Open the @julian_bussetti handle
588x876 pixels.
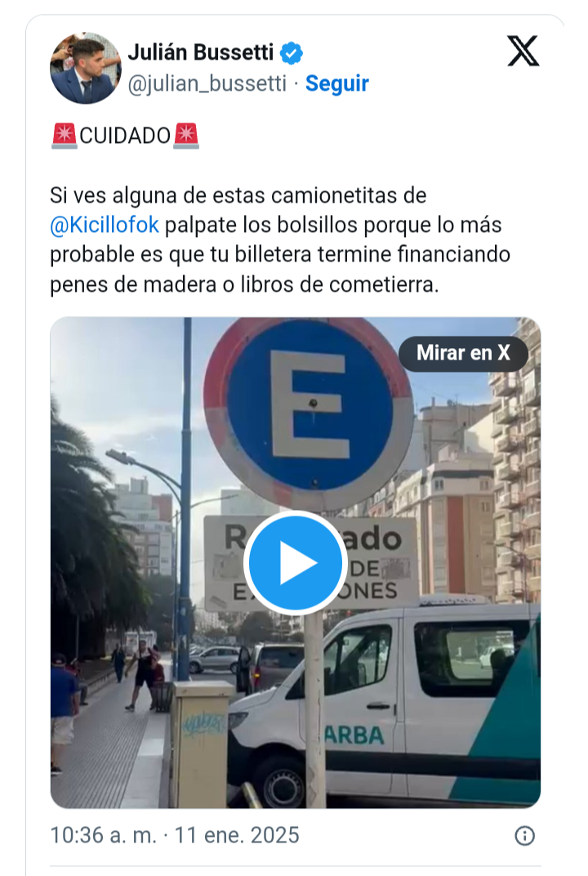[207, 84]
